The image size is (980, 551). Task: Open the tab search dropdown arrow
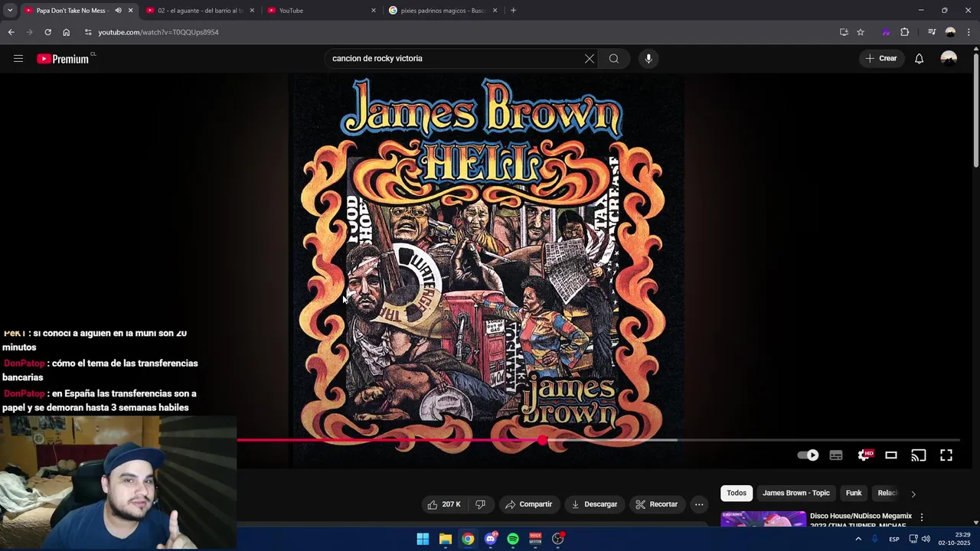[x=8, y=11]
